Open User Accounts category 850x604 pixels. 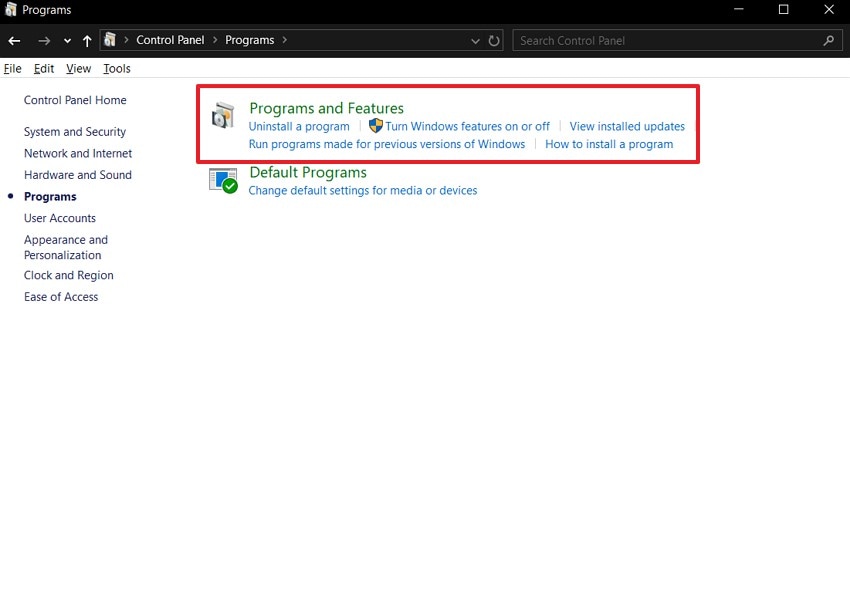tap(60, 218)
